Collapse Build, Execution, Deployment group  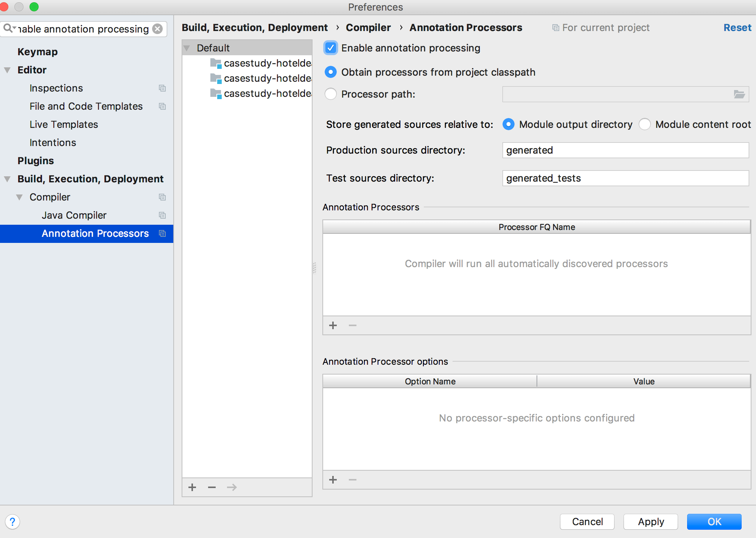[7, 179]
